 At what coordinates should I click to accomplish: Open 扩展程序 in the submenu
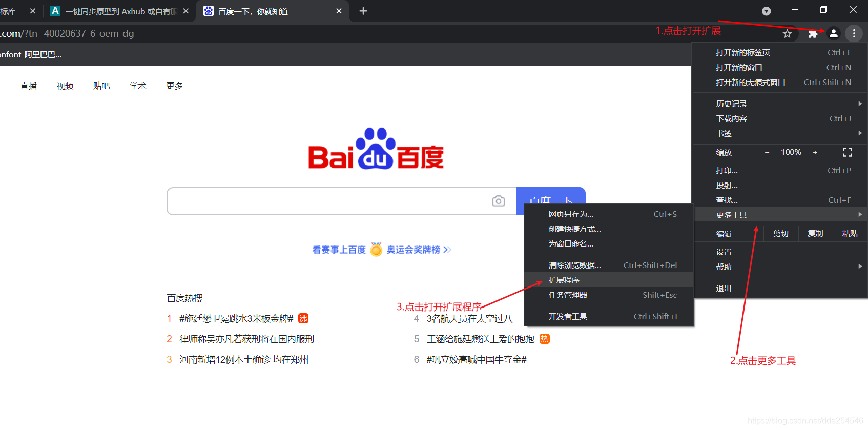(609, 280)
